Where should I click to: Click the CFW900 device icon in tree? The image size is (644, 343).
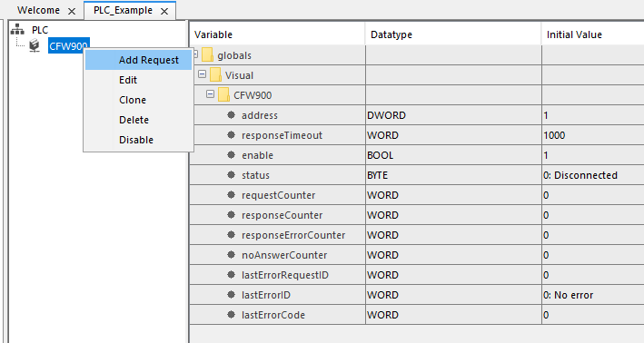click(x=35, y=45)
